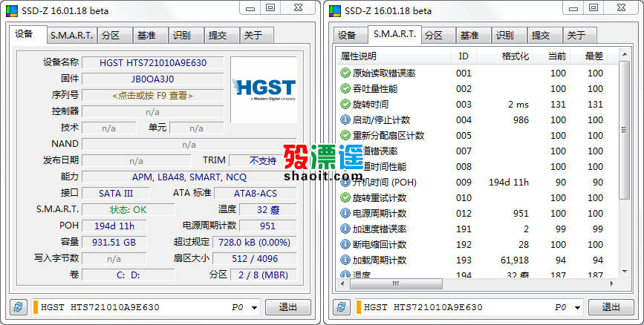Image resolution: width=644 pixels, height=325 pixels.
Task: Click 退出 button in left window
Action: (288, 307)
